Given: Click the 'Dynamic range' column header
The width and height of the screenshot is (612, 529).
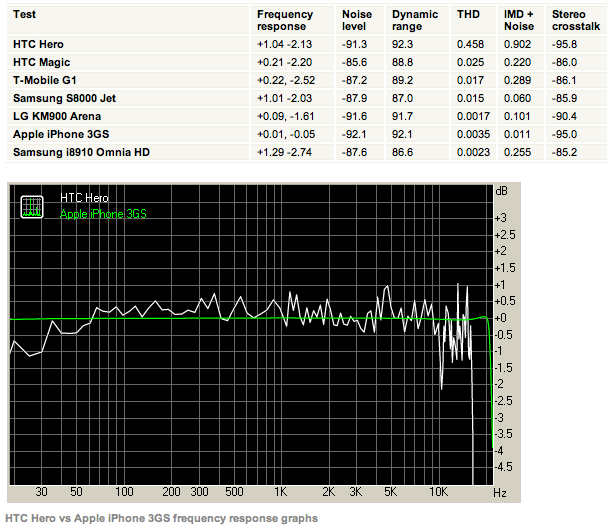Looking at the screenshot, I should 415,20.
